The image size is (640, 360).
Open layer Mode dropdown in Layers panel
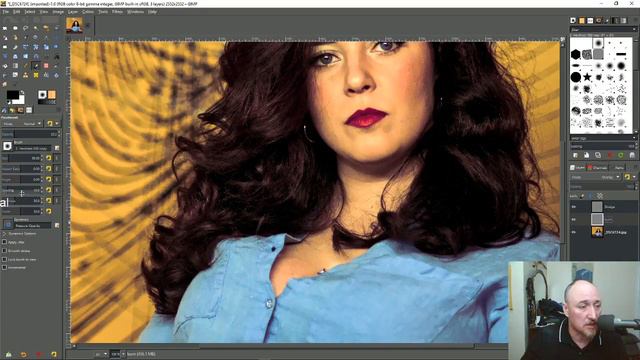[596, 177]
